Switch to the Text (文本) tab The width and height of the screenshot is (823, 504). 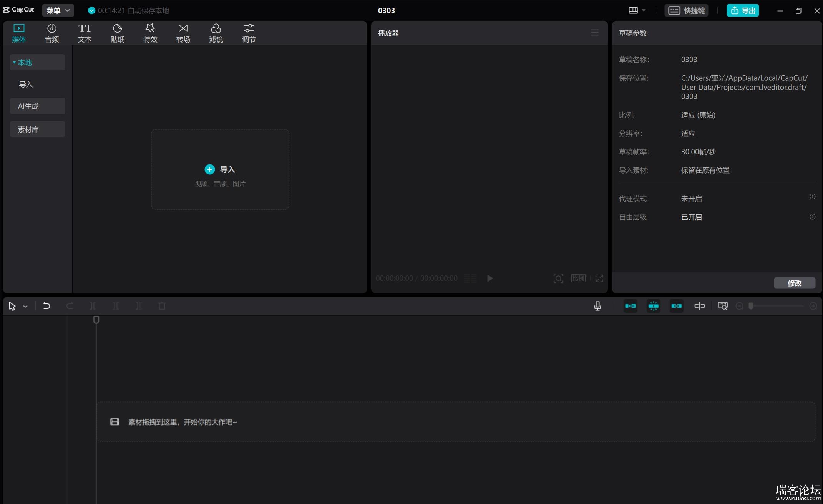[85, 33]
